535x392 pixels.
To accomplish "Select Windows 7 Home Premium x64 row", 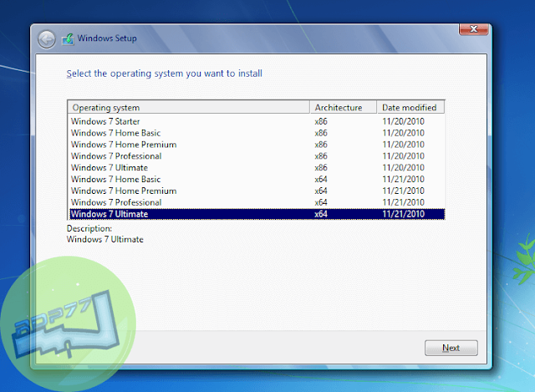I will pyautogui.click(x=257, y=191).
